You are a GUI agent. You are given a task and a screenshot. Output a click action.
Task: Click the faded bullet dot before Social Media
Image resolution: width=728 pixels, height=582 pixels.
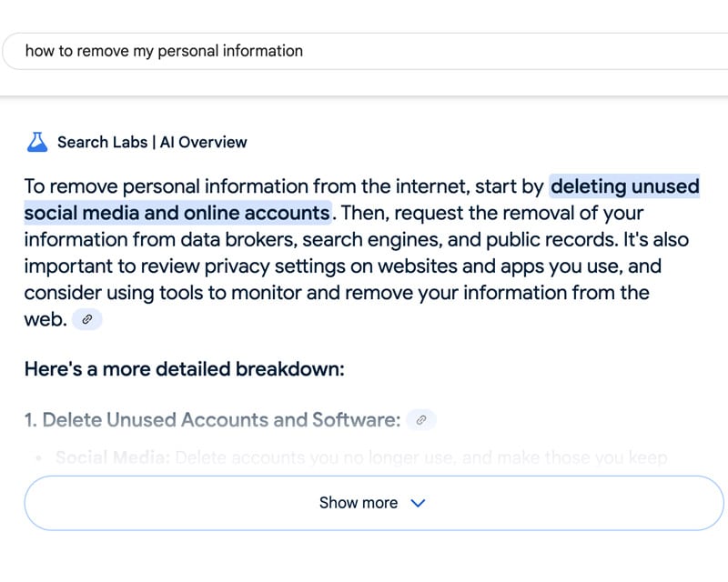[39, 458]
